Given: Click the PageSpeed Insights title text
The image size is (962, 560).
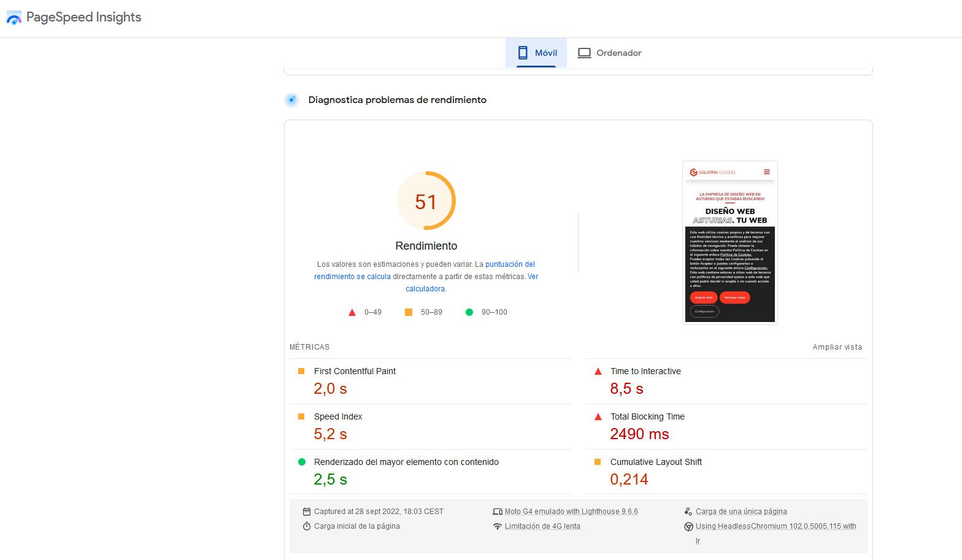Looking at the screenshot, I should point(84,18).
